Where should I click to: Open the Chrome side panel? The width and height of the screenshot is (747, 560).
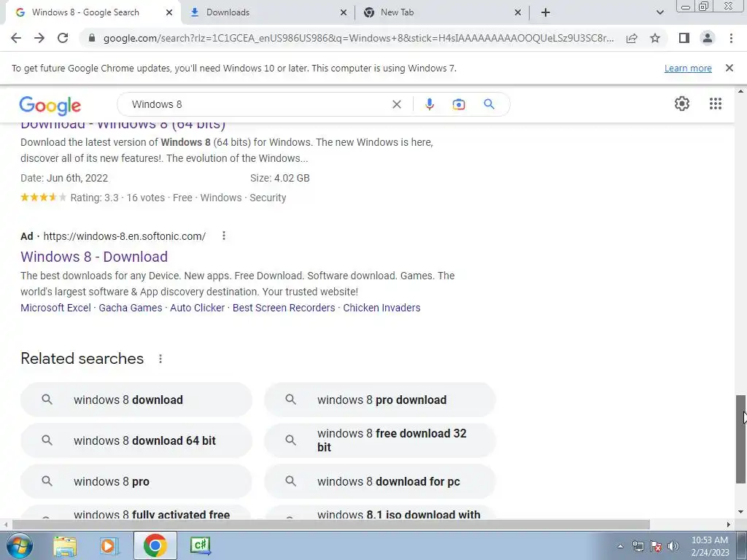(684, 38)
